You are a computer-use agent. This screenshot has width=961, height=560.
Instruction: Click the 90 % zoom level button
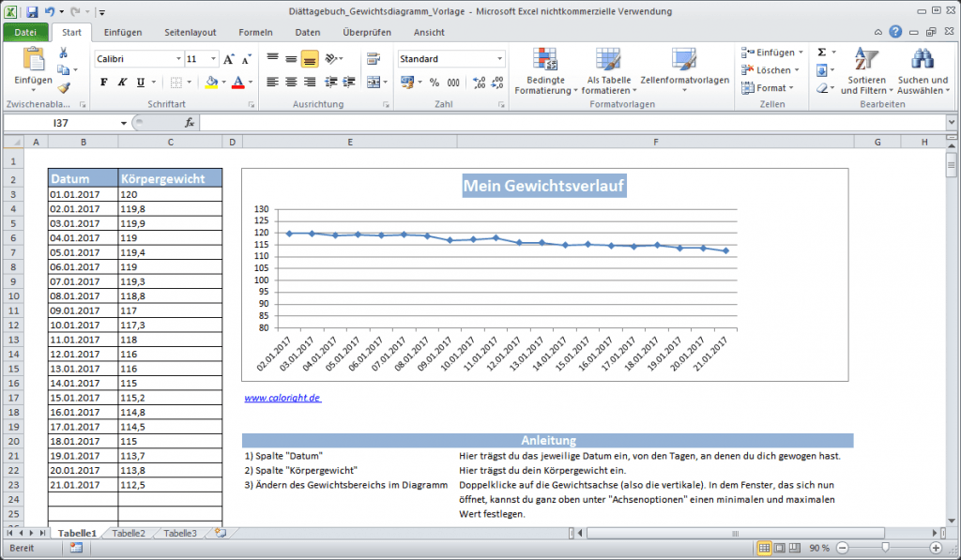pyautogui.click(x=819, y=548)
